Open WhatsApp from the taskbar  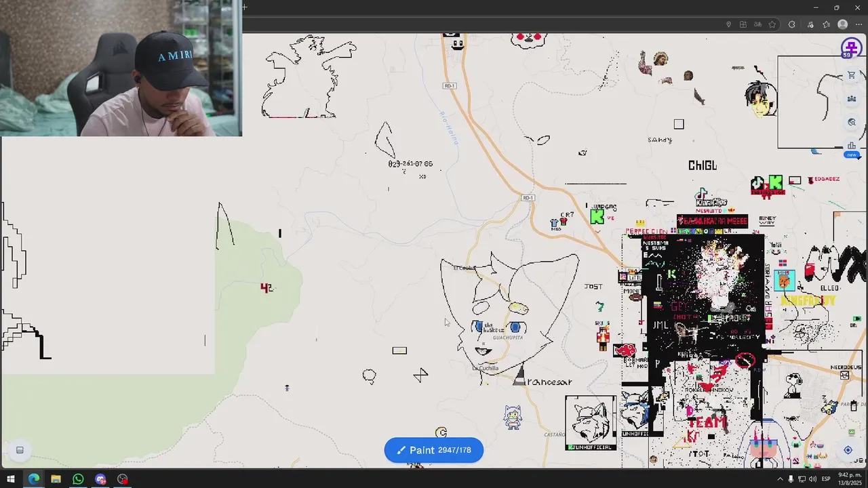pyautogui.click(x=78, y=479)
